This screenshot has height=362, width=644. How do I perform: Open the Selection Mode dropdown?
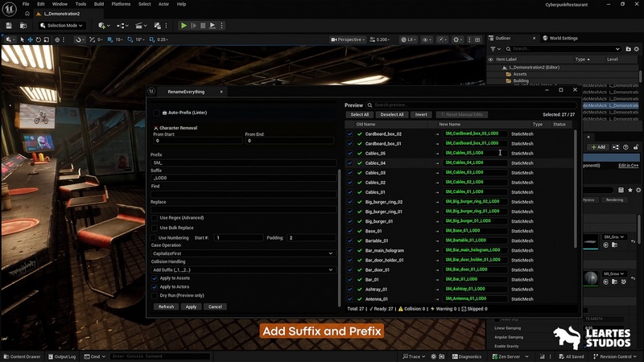click(60, 26)
